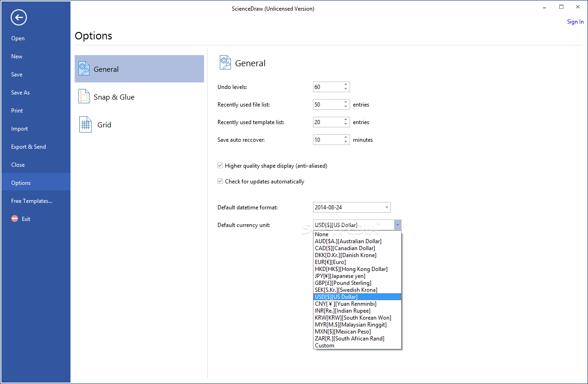Viewport: 588px width, 384px height.
Task: Select MYR Malaysian Ringgit option
Action: (x=358, y=325)
